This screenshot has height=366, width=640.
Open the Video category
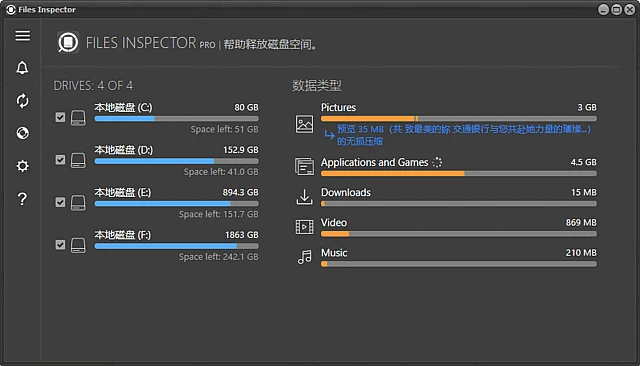click(334, 222)
